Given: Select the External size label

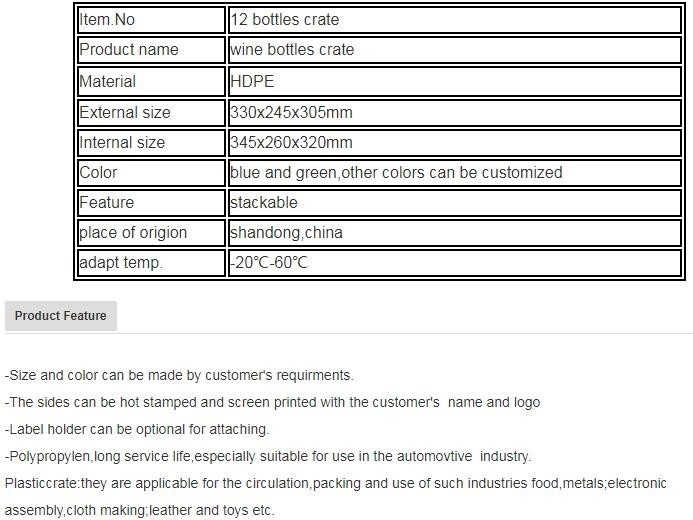Looking at the screenshot, I should click(125, 112).
